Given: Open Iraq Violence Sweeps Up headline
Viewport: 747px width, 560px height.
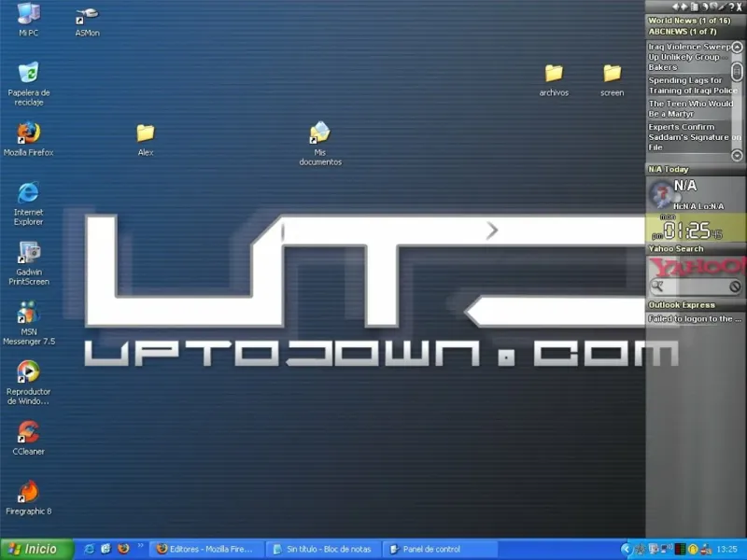Looking at the screenshot, I should [689, 57].
